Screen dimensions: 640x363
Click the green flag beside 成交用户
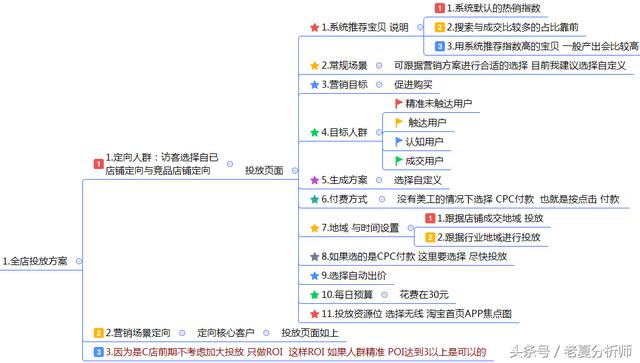[x=399, y=161]
